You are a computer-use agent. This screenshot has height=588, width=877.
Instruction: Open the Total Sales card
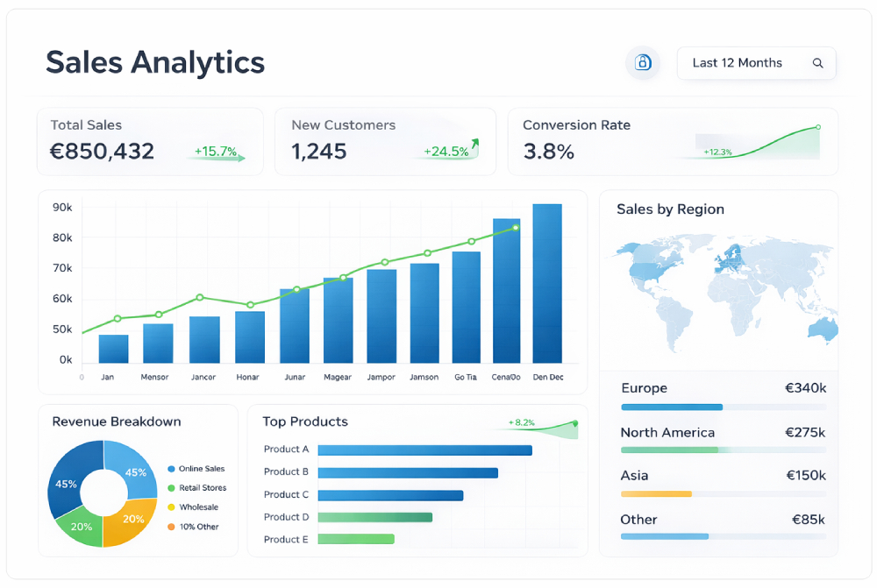pyautogui.click(x=150, y=141)
